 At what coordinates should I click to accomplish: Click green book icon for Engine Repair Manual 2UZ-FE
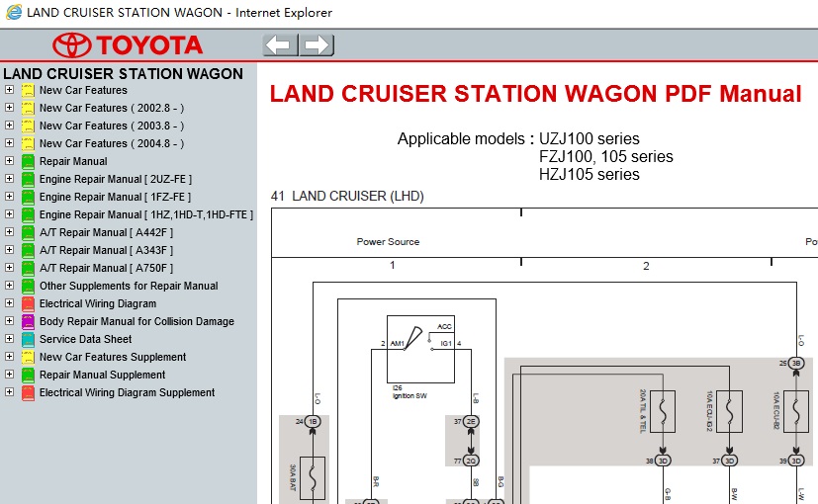coord(28,179)
